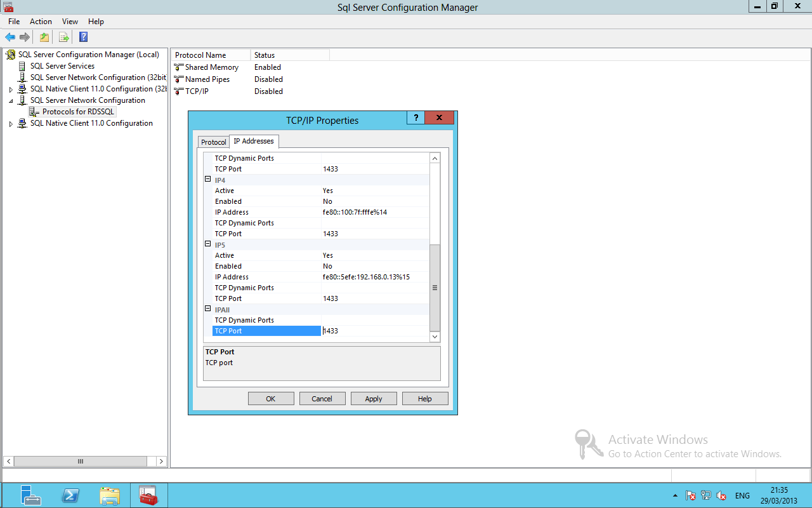Click the network icon in the system tray
Screen dimensions: 812x508
click(706, 495)
